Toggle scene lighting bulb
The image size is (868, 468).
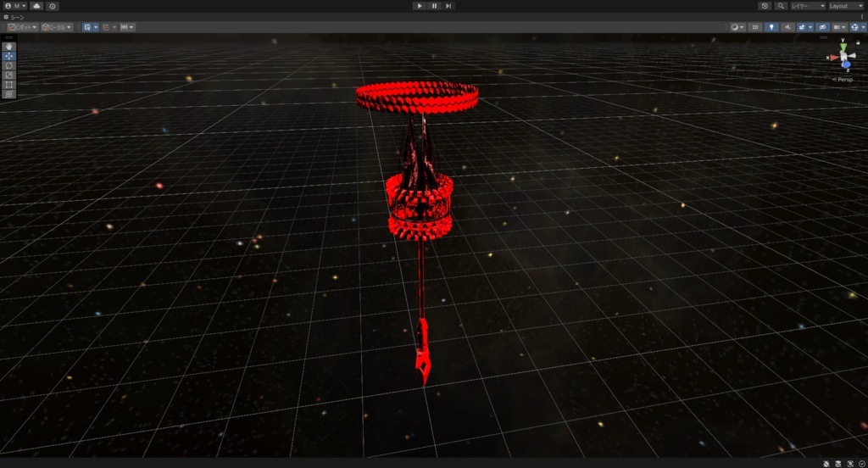click(x=771, y=27)
